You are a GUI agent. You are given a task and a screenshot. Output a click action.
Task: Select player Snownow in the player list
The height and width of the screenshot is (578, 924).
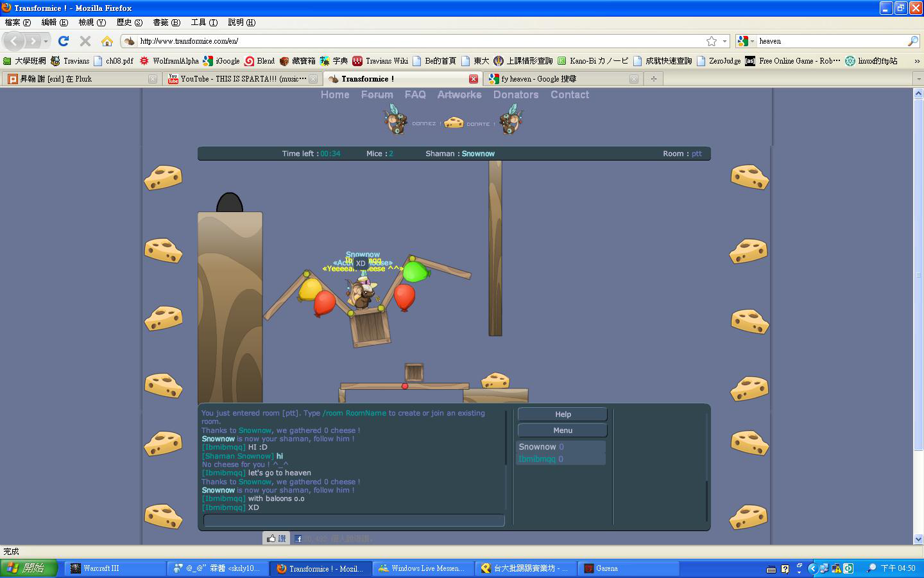(x=561, y=447)
